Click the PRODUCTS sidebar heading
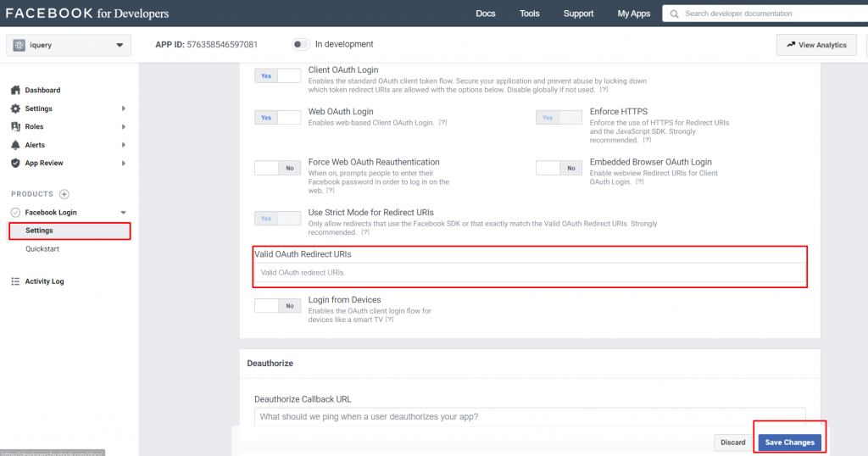The height and width of the screenshot is (456, 868). 32,194
